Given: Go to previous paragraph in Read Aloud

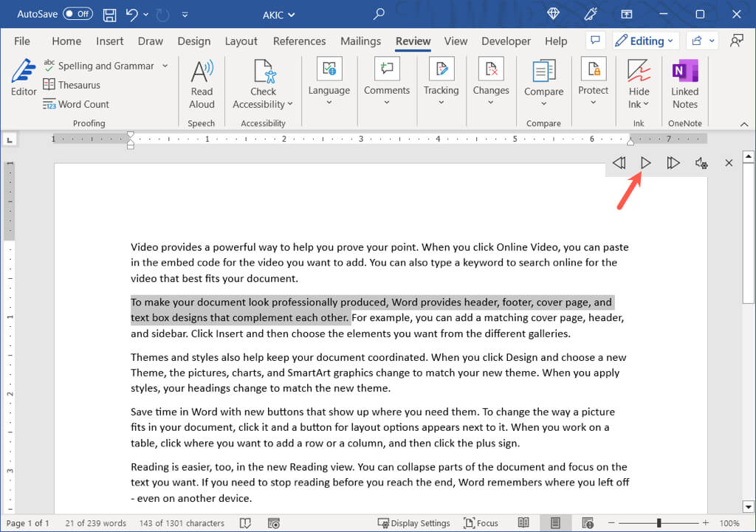Looking at the screenshot, I should 619,163.
